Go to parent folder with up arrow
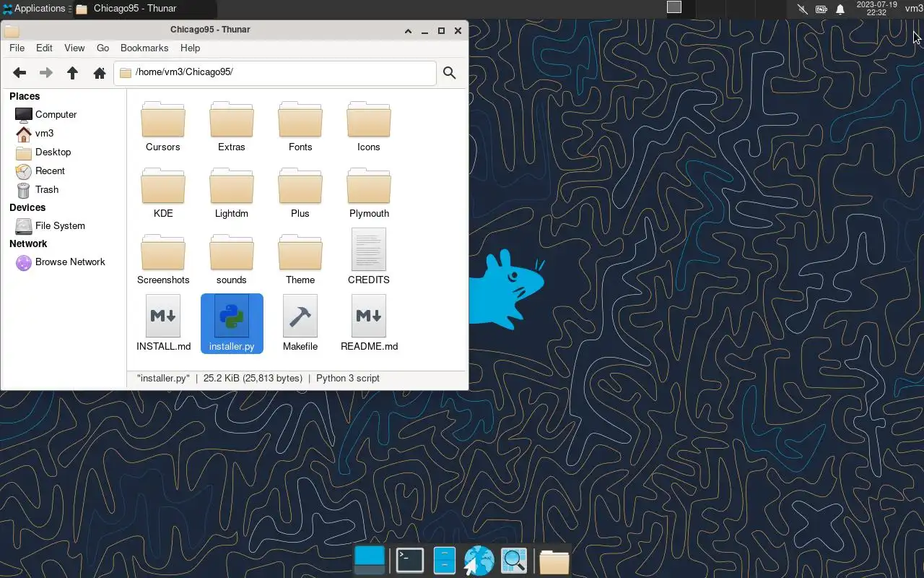Viewport: 924px width, 578px height. click(x=72, y=73)
